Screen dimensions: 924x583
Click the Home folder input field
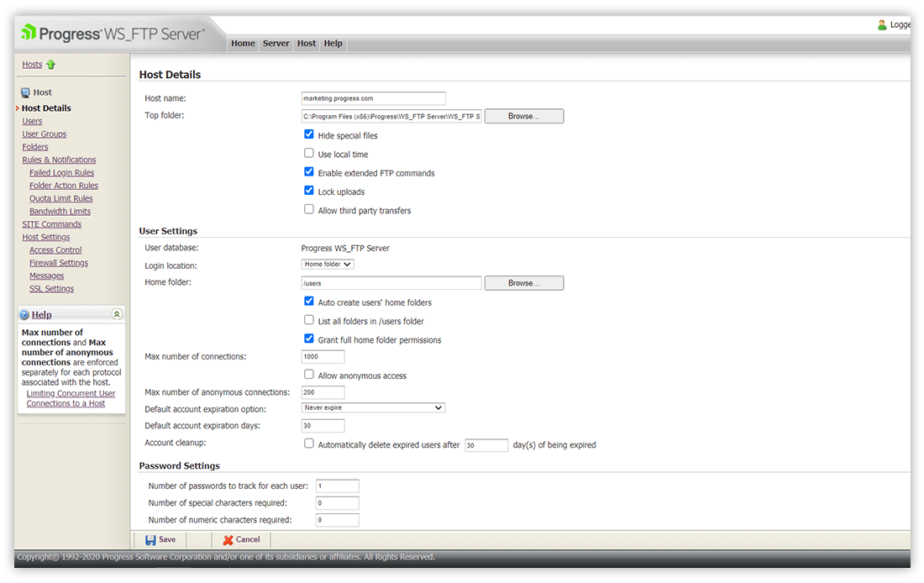pos(391,283)
